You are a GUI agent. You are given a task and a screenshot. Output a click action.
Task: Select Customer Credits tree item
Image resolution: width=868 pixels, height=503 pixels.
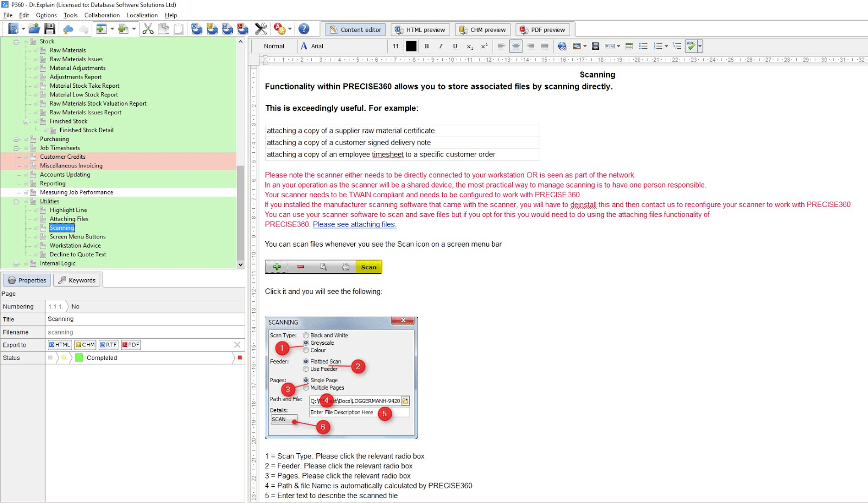coord(62,157)
